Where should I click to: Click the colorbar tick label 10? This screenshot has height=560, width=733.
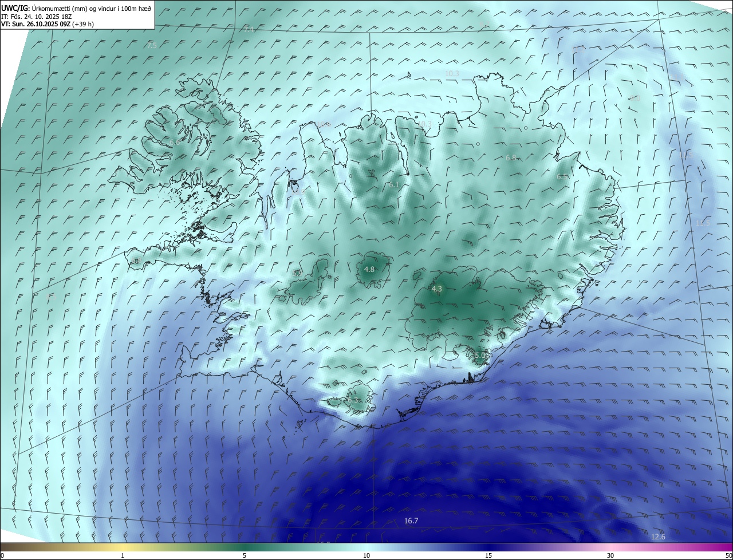click(366, 555)
